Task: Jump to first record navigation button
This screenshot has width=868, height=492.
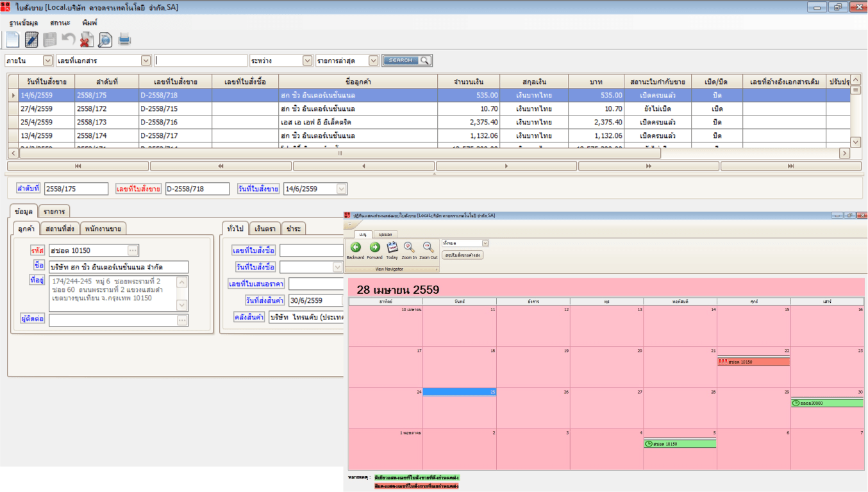Action: coord(78,166)
